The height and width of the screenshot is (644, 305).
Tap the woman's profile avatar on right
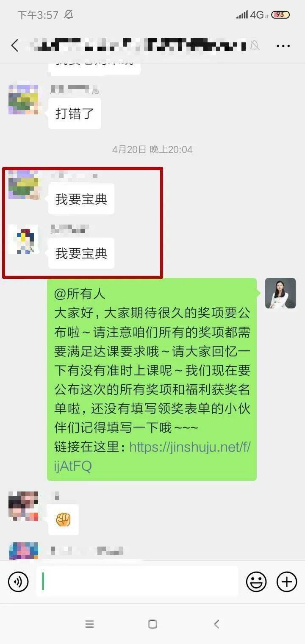pyautogui.click(x=280, y=293)
